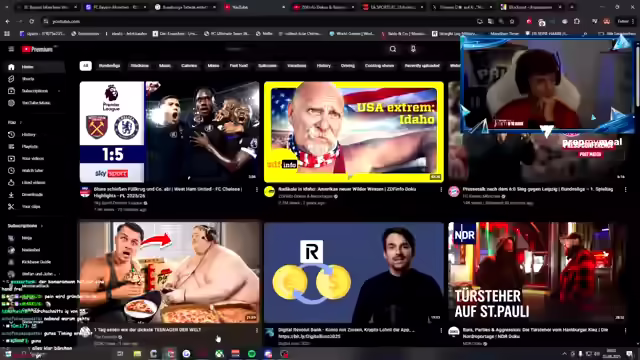Open Subscriptions icon in the sidebar
The image size is (640, 360).
(x=11, y=91)
